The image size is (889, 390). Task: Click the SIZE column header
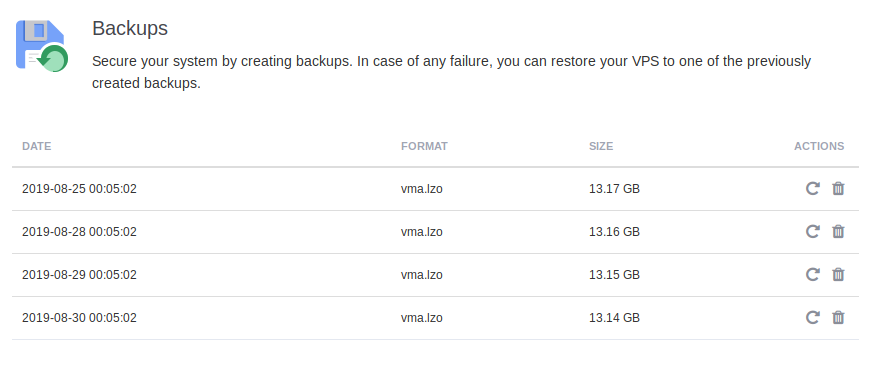point(601,146)
